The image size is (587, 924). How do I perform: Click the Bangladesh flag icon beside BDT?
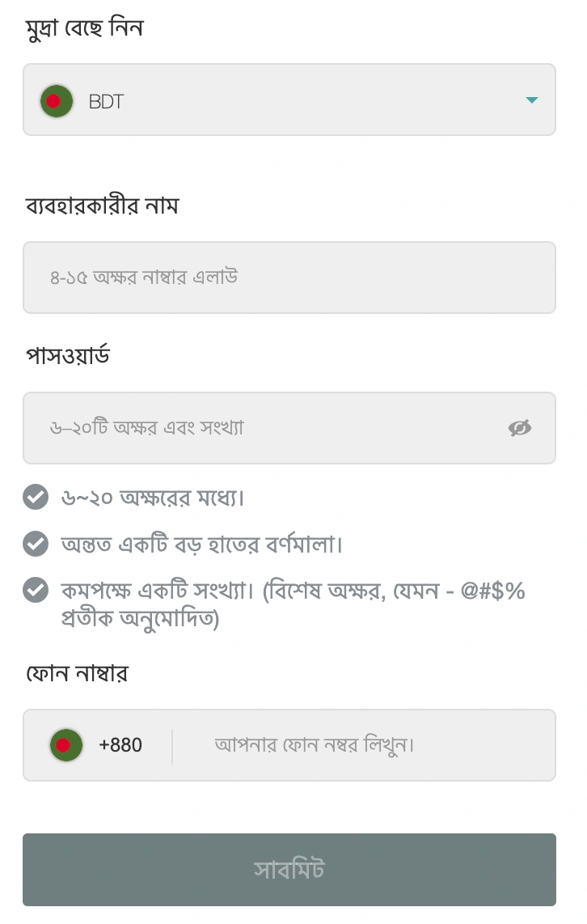click(57, 101)
